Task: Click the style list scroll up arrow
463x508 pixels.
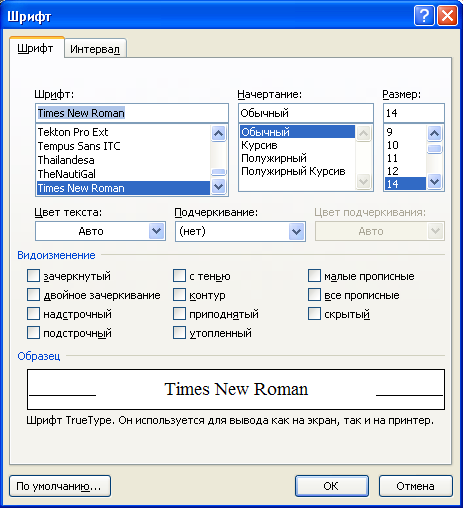Action: (363, 133)
